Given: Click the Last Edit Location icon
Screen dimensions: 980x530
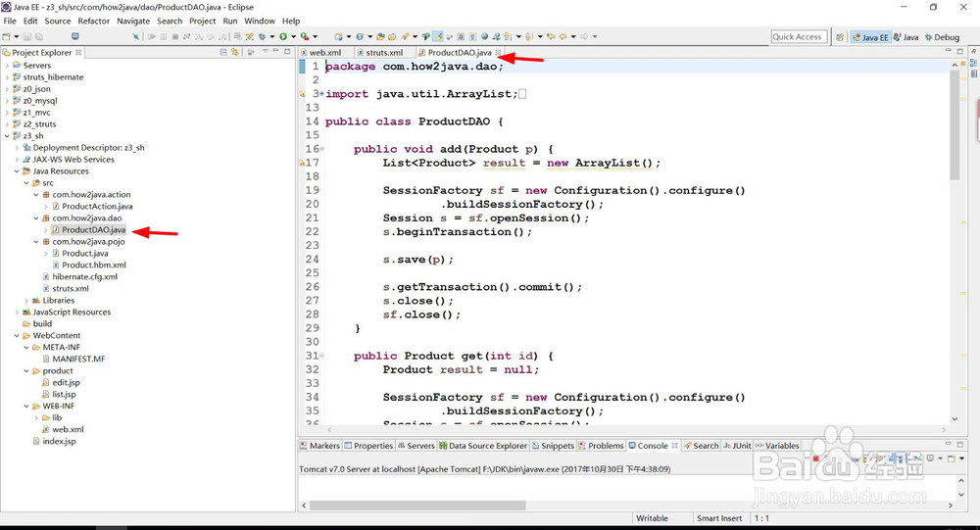Looking at the screenshot, I should (551, 36).
